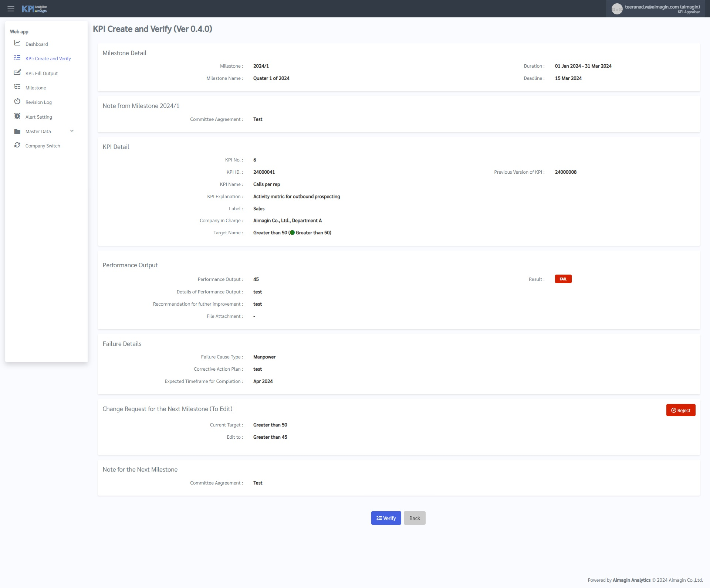Open the Dashboard menu item
Screen dimensions: 710x588
click(x=37, y=44)
